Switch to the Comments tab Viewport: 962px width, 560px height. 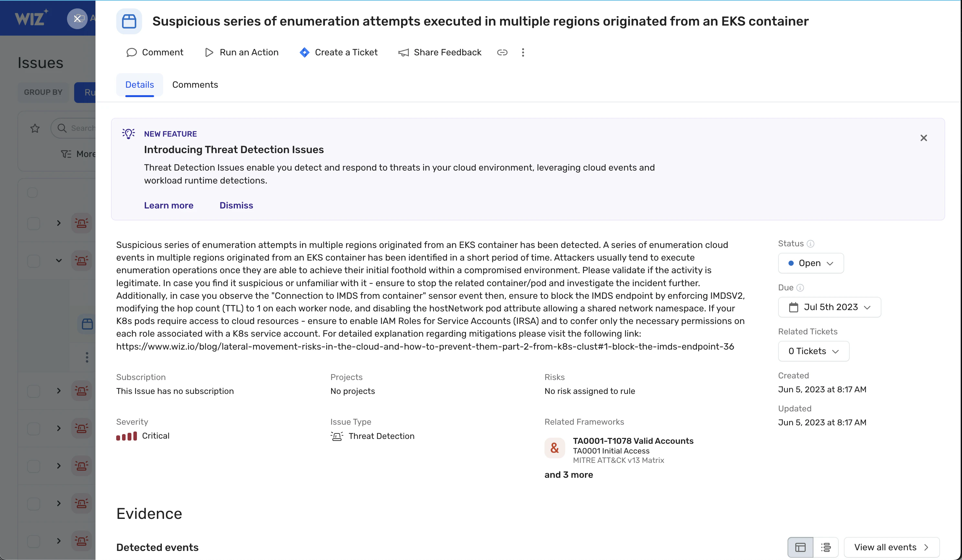pyautogui.click(x=195, y=85)
